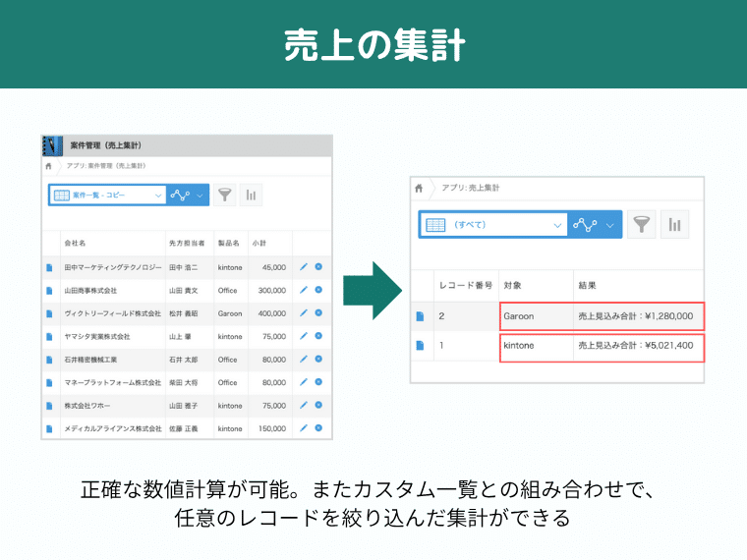Open record detail for メディカルアライアンス株式会社
Viewport: 747px width, 560px height.
pos(49,429)
